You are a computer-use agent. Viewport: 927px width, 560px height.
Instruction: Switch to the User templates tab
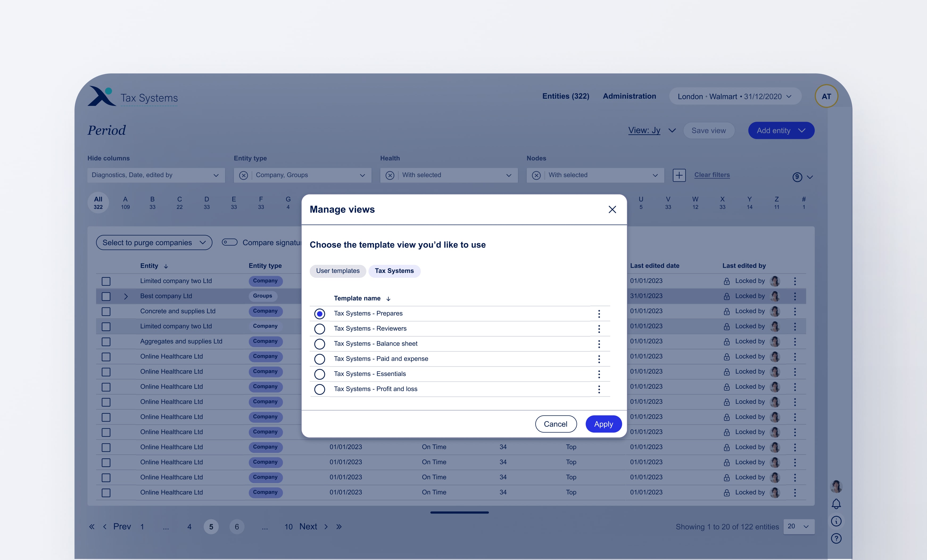click(337, 271)
